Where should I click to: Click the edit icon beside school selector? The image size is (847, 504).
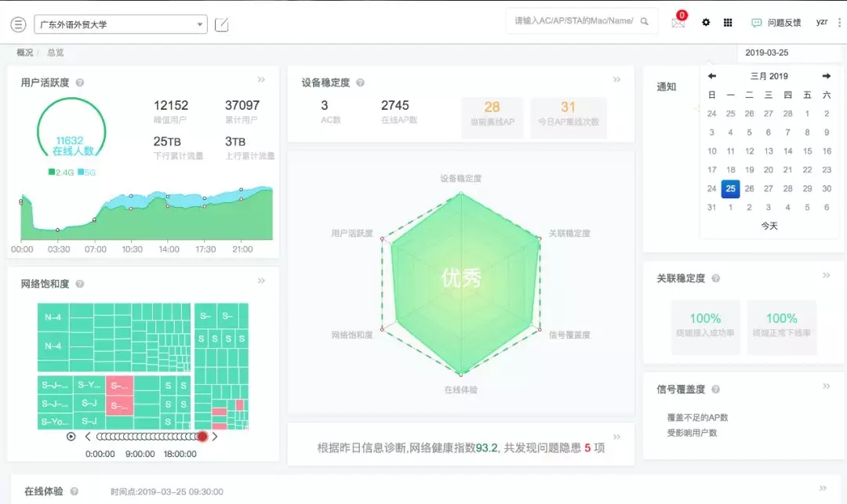[222, 24]
